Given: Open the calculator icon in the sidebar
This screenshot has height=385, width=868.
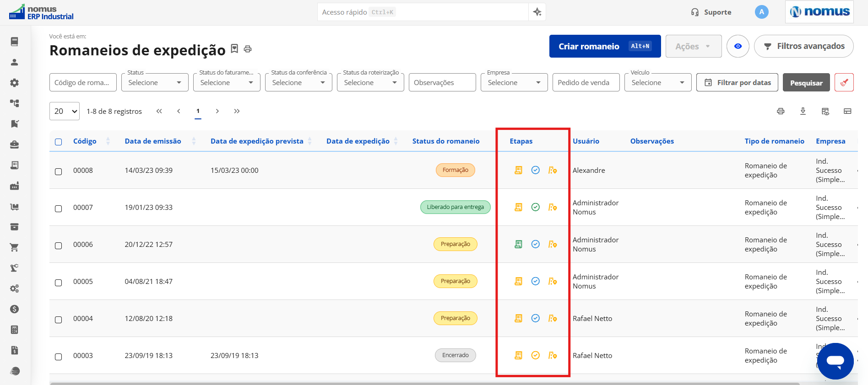Looking at the screenshot, I should tap(15, 330).
